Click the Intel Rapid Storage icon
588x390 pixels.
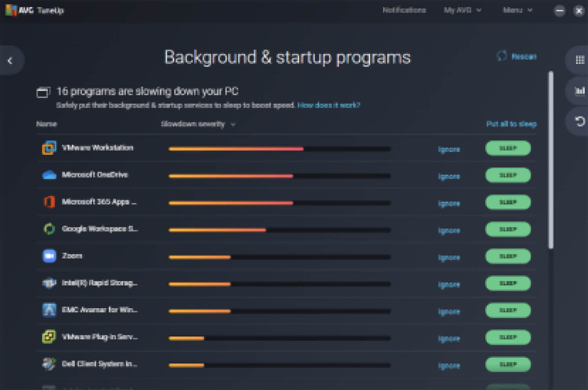(49, 283)
